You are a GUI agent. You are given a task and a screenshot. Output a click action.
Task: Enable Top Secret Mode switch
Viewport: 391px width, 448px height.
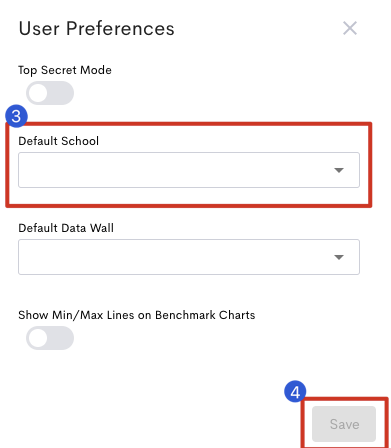coord(50,93)
